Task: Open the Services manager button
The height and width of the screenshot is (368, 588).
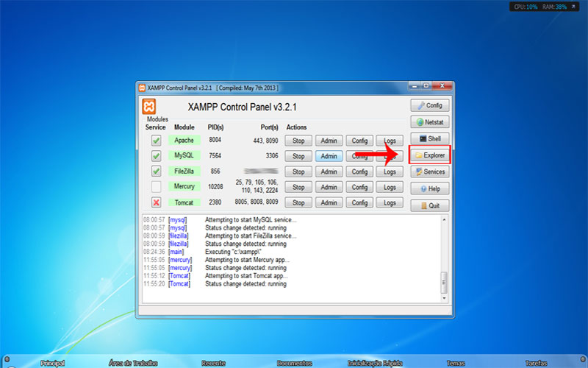Action: 430,171
